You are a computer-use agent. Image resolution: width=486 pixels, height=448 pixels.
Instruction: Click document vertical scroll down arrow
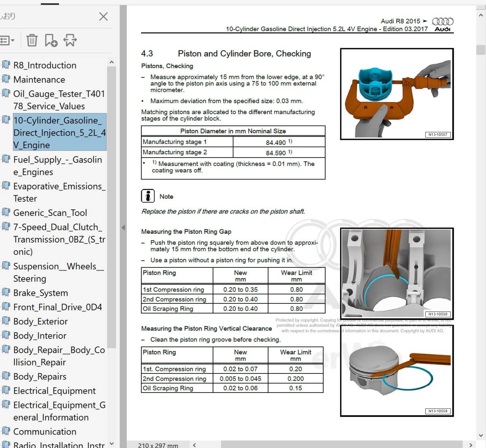[481, 436]
